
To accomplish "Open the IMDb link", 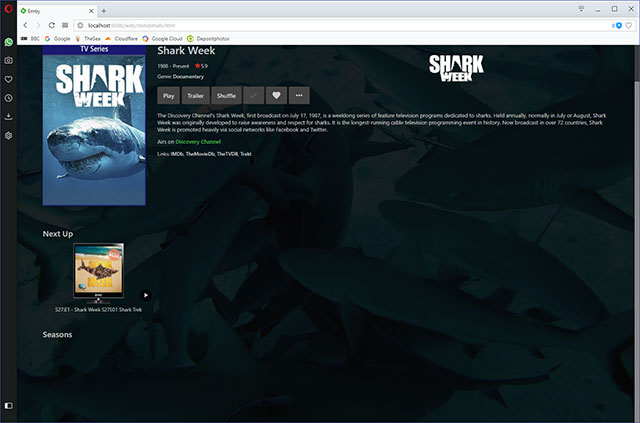I will pos(177,154).
